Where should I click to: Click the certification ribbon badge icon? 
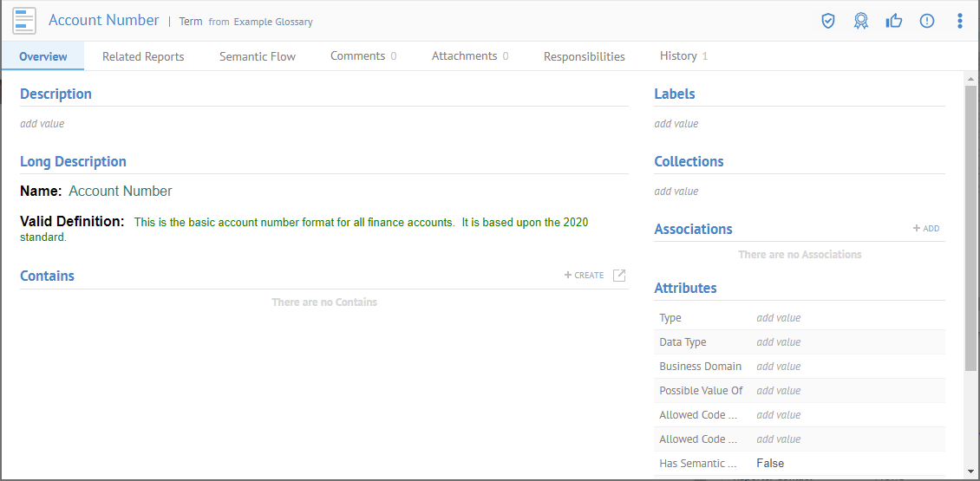click(x=860, y=21)
